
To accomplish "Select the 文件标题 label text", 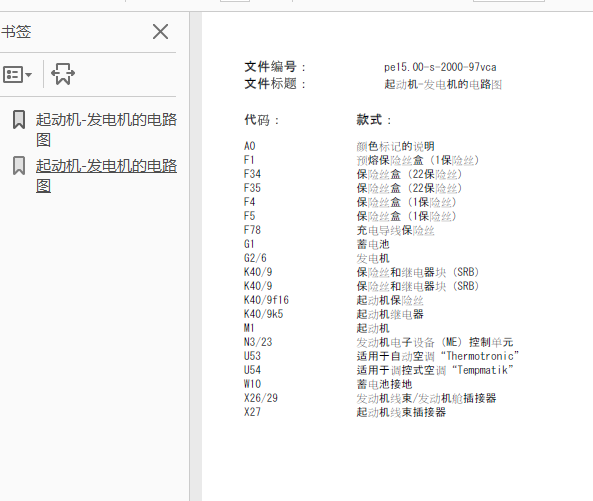I will pos(275,84).
